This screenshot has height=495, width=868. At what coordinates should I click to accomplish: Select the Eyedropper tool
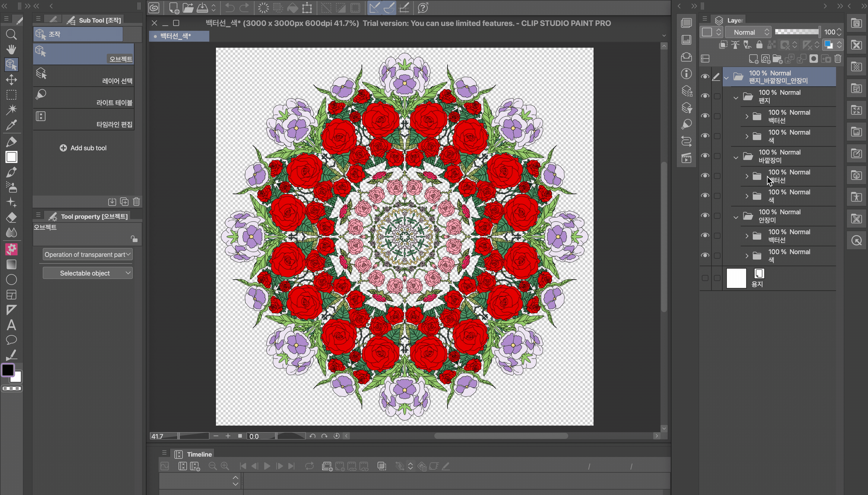(x=11, y=125)
